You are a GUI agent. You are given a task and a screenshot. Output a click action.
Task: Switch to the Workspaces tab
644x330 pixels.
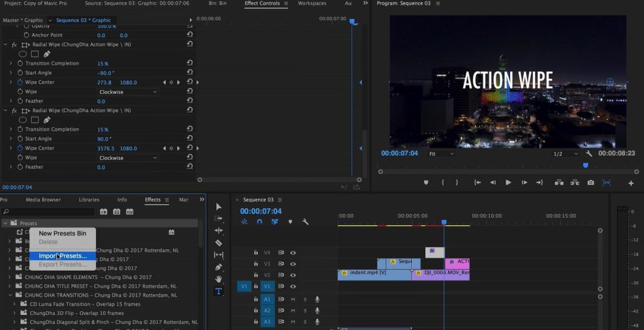point(312,3)
